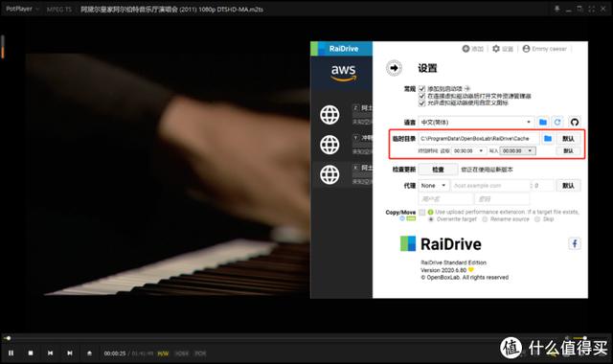Click 默认 button in the proxy row
Viewport: 613px width, 364px height.
(x=568, y=185)
